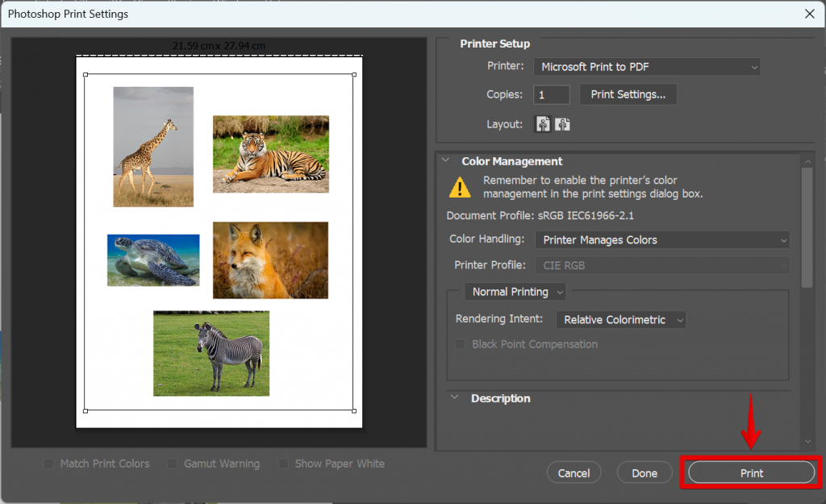Cancel the print dialog
The height and width of the screenshot is (504, 826).
click(x=574, y=473)
